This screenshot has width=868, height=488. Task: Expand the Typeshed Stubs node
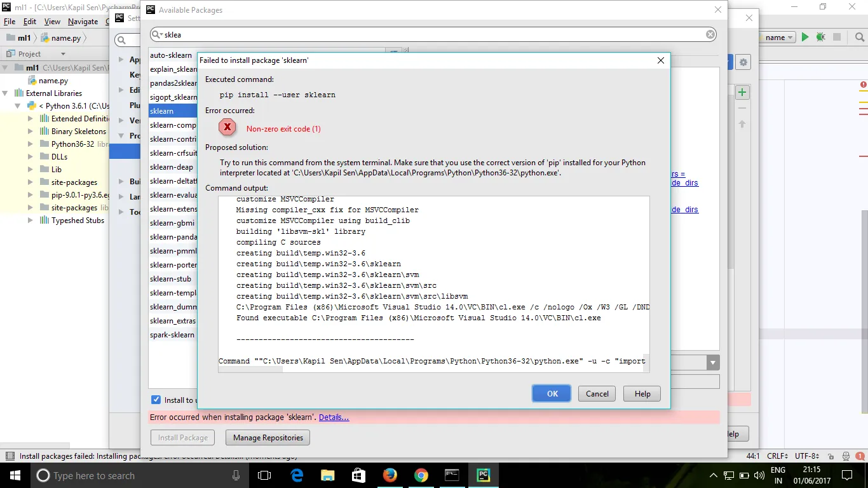click(30, 220)
